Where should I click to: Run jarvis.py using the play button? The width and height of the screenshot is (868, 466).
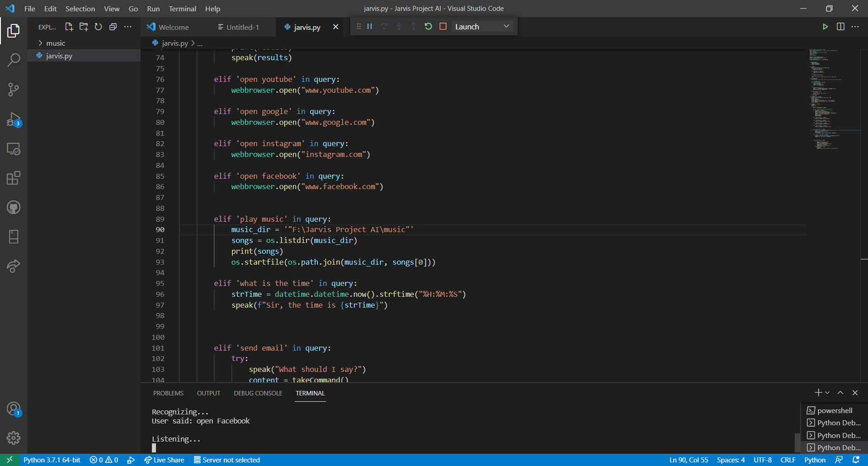[826, 26]
